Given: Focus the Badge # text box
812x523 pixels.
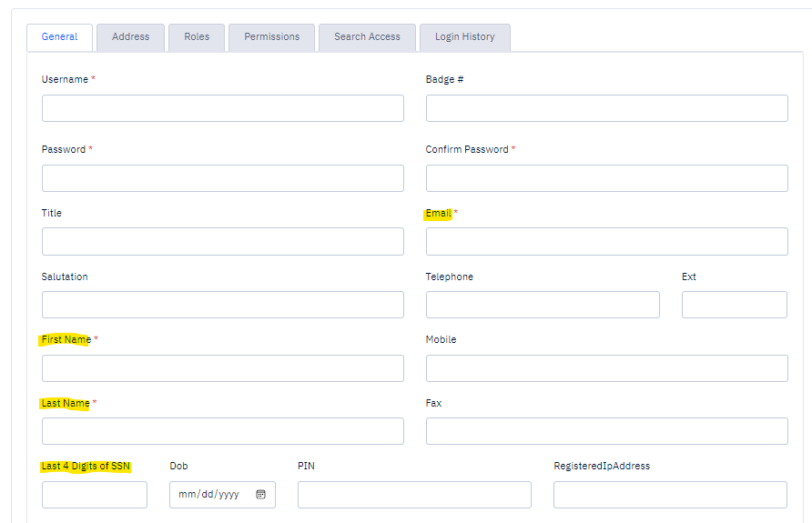Looking at the screenshot, I should (606, 108).
